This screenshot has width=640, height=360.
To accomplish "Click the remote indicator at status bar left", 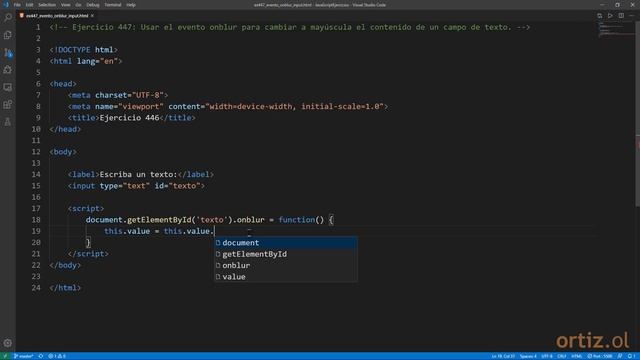I will (x=5, y=356).
